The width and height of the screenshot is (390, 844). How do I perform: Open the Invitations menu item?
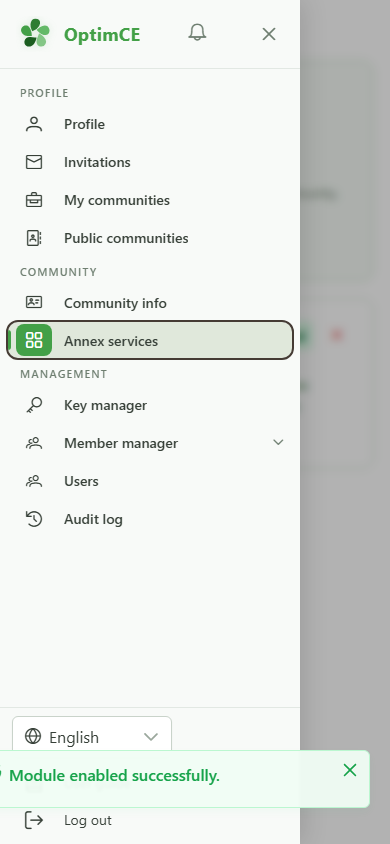(x=150, y=162)
